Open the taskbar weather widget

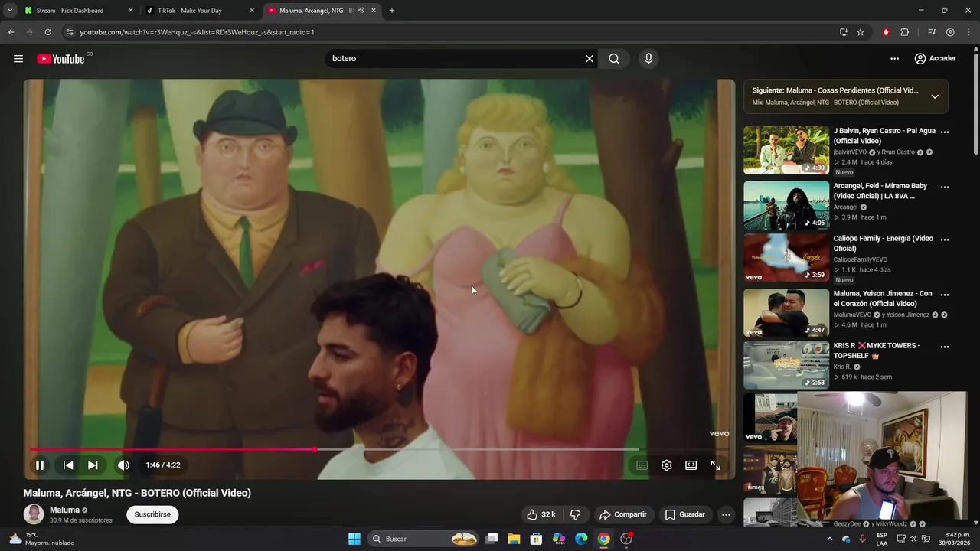click(42, 539)
